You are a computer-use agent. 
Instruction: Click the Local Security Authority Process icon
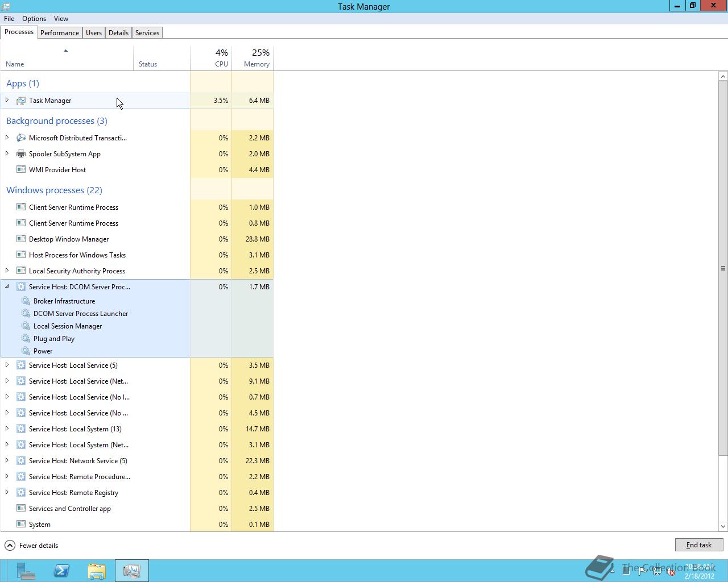(21, 271)
